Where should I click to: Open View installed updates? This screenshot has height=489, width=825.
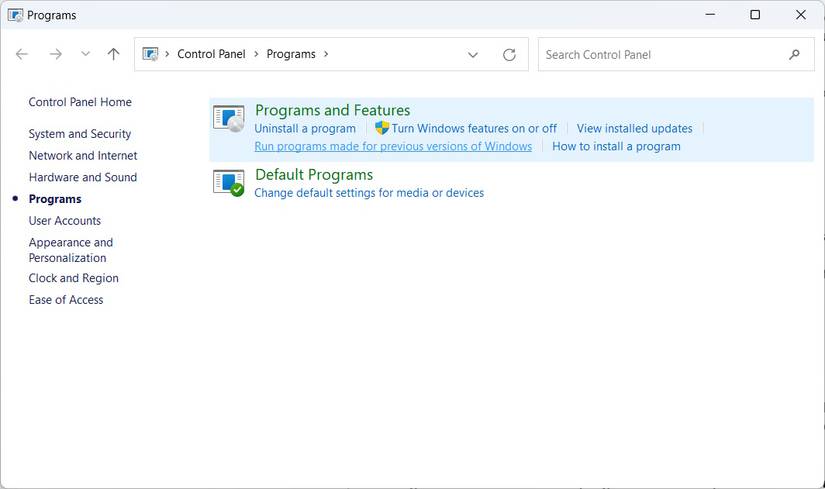(x=634, y=128)
